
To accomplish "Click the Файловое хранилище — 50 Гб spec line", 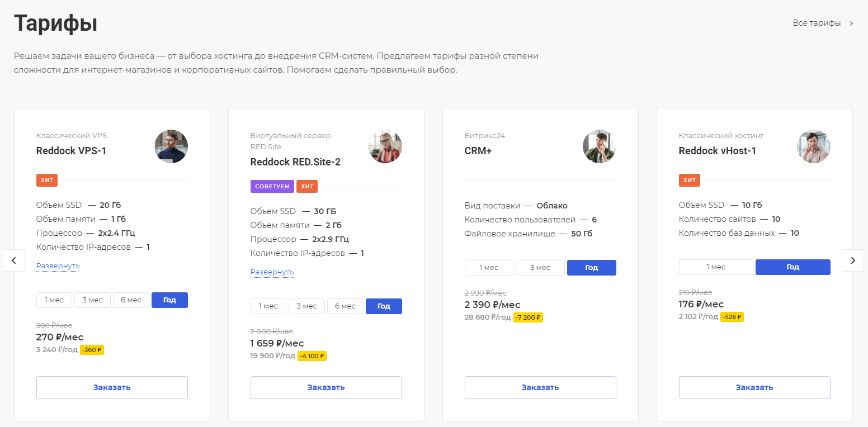I will [x=529, y=234].
